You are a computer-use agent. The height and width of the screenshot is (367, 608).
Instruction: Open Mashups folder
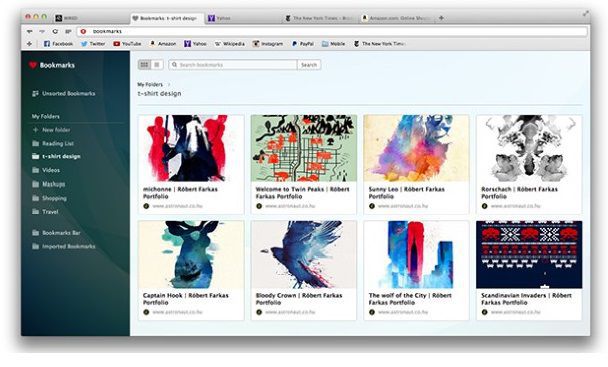click(48, 184)
